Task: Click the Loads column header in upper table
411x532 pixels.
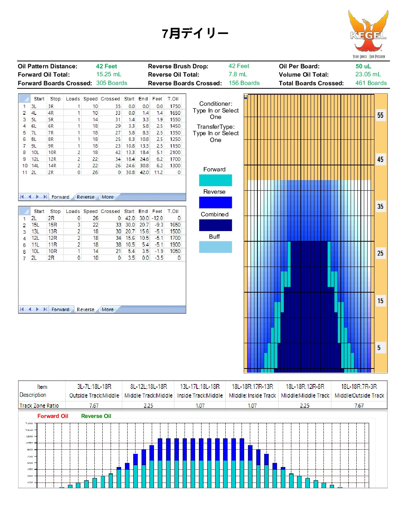Action: (72, 99)
